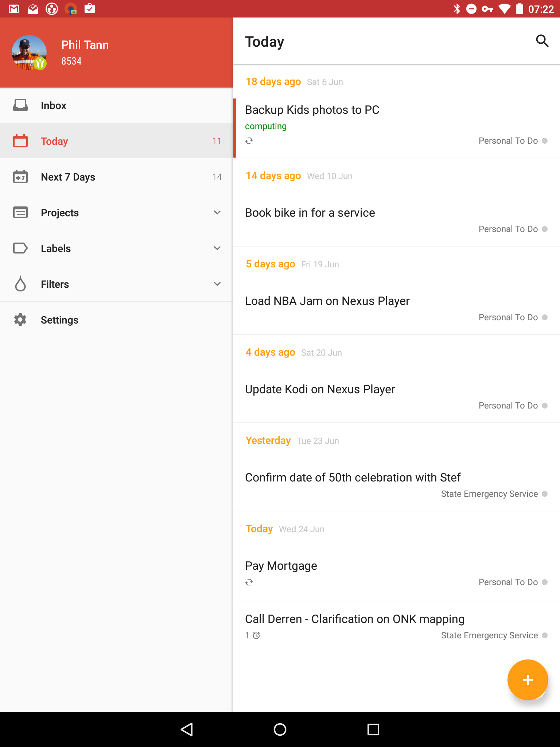The image size is (560, 747).
Task: Open Phil Tann's profile avatar
Action: click(29, 53)
